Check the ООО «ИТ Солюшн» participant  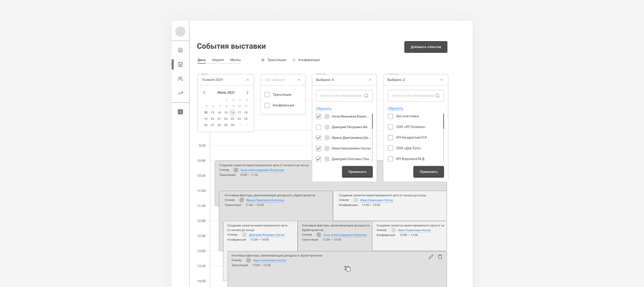pyautogui.click(x=391, y=127)
